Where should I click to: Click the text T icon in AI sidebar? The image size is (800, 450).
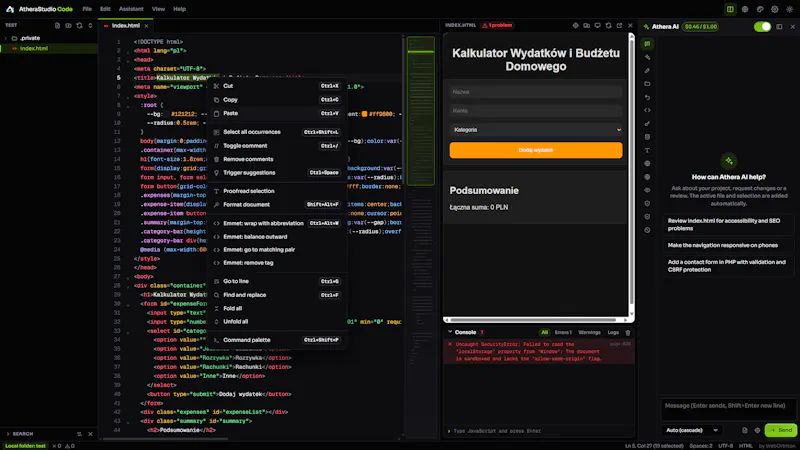(x=647, y=150)
